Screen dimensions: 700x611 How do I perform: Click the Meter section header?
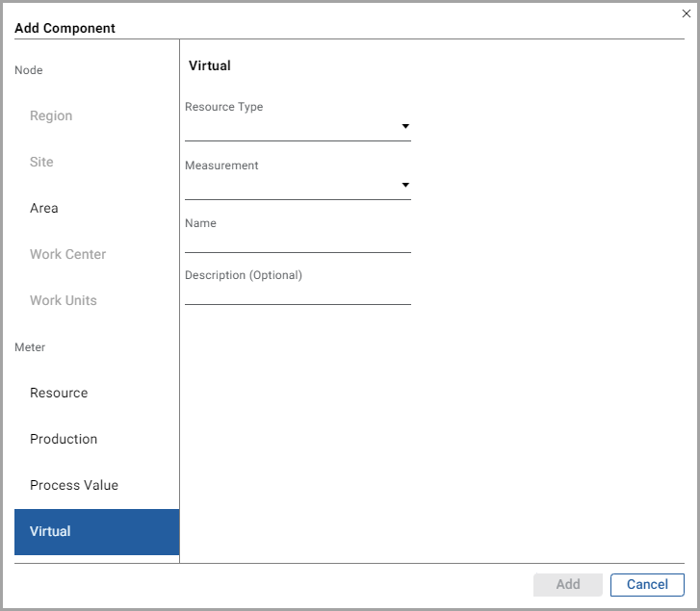tap(30, 347)
